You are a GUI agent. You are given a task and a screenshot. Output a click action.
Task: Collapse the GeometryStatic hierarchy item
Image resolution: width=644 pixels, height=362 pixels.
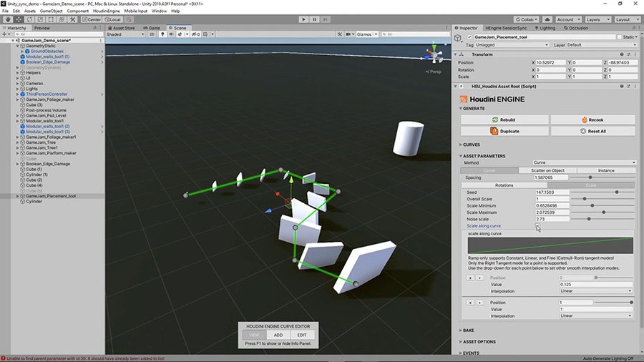point(18,46)
